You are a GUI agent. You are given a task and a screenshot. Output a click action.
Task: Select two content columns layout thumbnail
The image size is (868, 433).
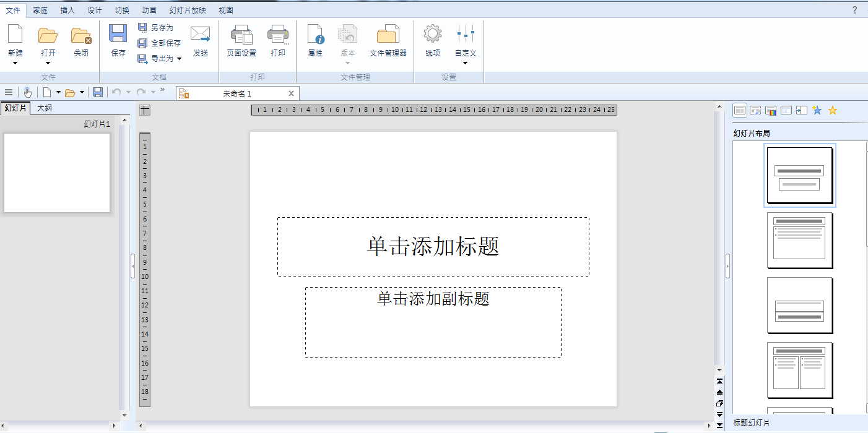[800, 370]
